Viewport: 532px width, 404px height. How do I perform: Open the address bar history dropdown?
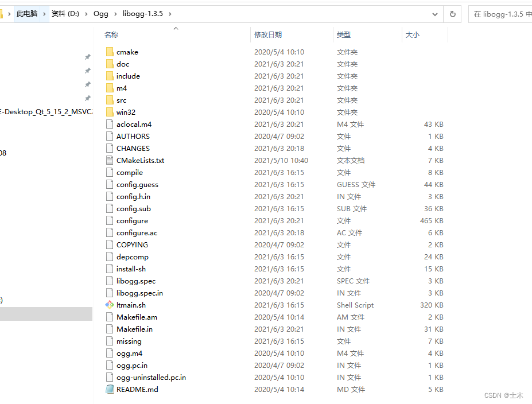click(434, 13)
